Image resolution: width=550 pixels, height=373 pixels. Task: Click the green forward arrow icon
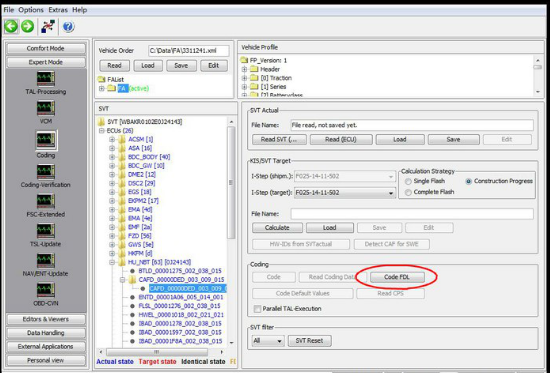tap(28, 26)
